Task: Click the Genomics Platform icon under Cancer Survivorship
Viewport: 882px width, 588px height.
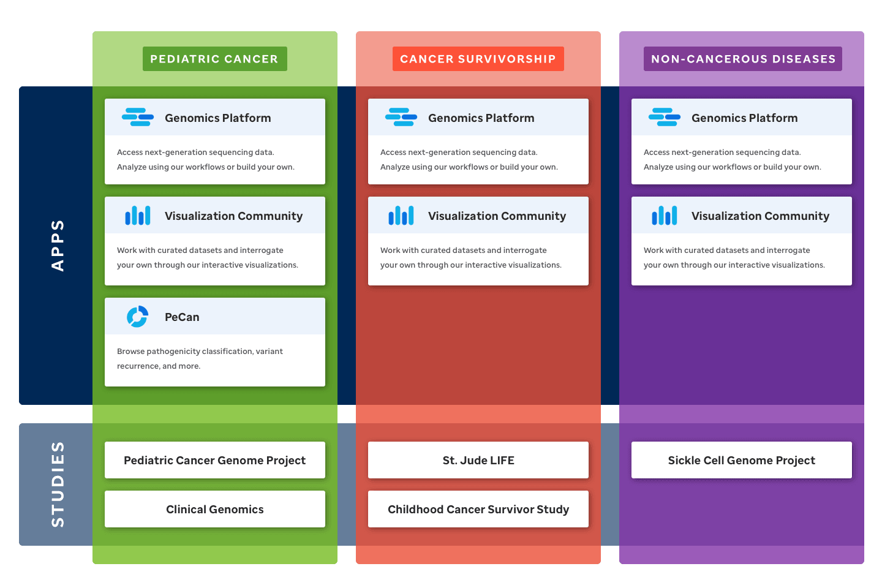Action: [x=401, y=117]
